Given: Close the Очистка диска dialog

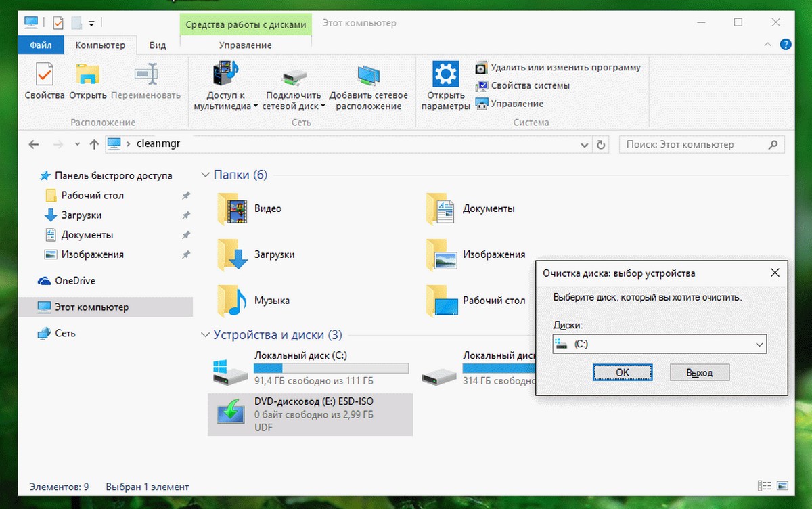Looking at the screenshot, I should click(775, 273).
